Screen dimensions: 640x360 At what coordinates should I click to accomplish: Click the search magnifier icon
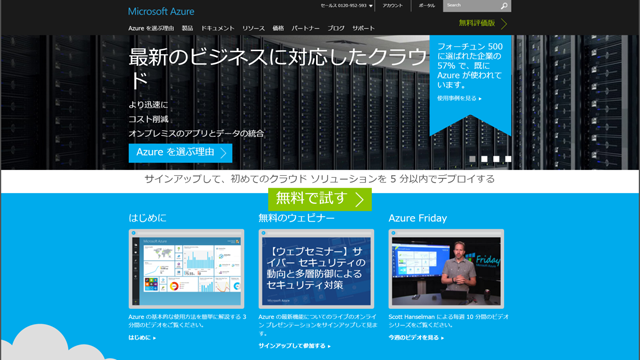(x=504, y=6)
